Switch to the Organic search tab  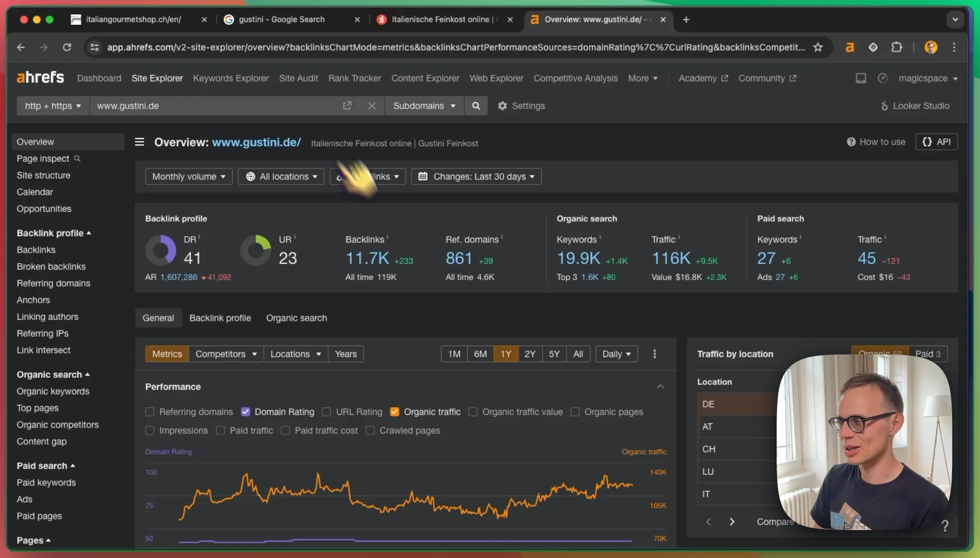tap(296, 318)
